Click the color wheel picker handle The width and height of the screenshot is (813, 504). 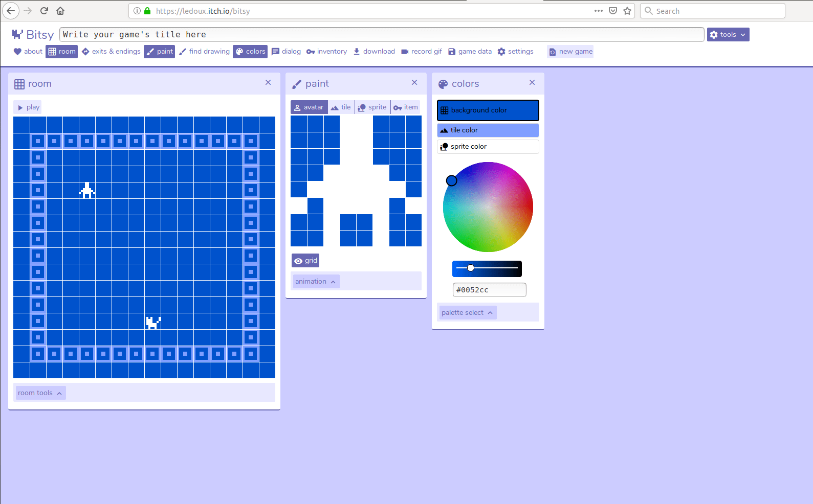tap(451, 180)
